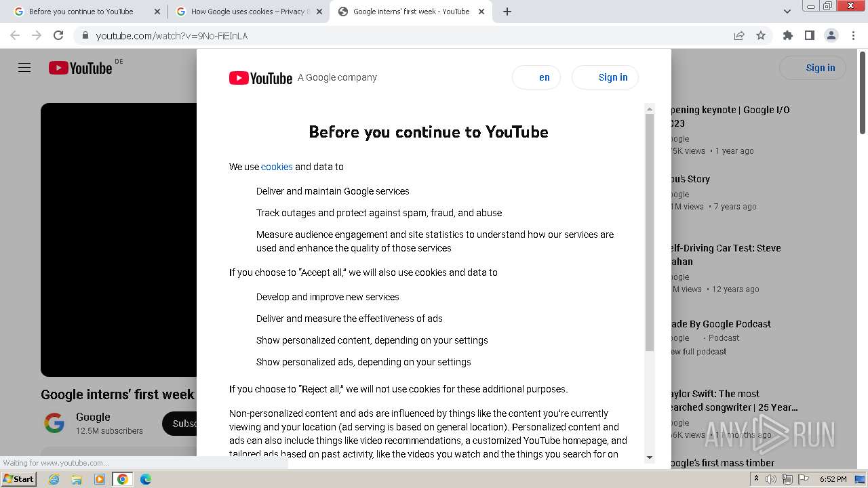The width and height of the screenshot is (868, 488).
Task: Click the Subscribe button
Action: [x=180, y=424]
